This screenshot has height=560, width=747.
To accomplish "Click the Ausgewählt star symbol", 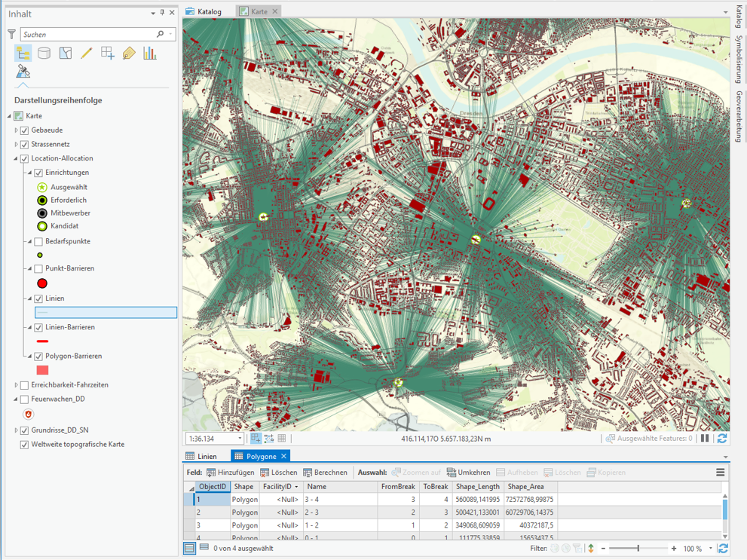I will tap(42, 187).
